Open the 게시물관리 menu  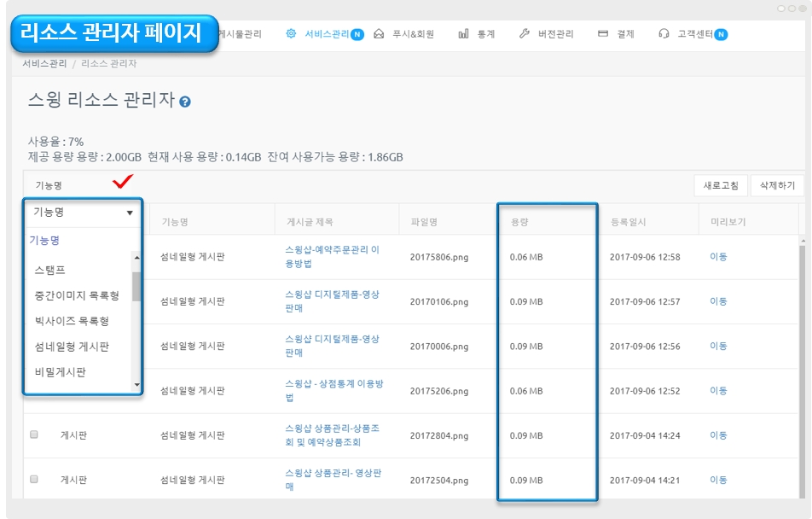[240, 34]
